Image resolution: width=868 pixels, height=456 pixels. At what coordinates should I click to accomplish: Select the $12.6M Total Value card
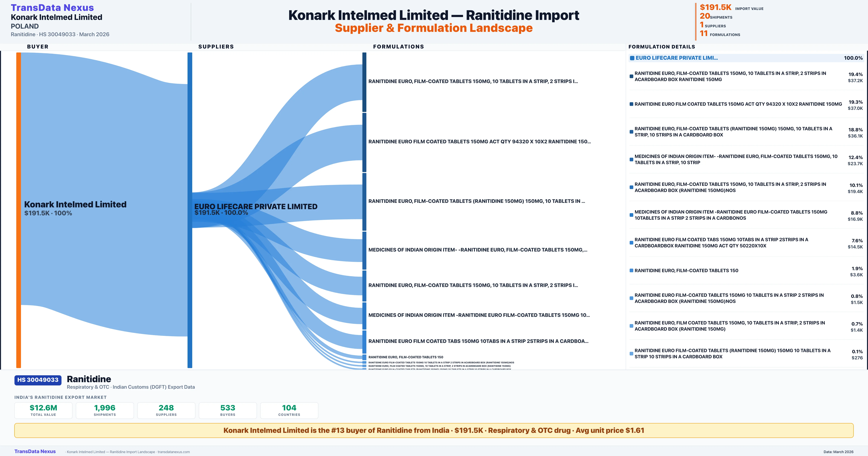point(43,410)
